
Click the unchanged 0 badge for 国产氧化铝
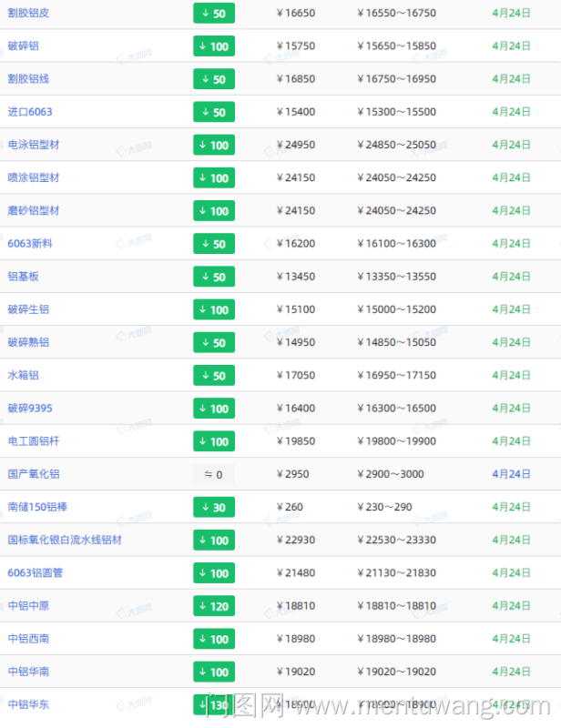tap(214, 474)
